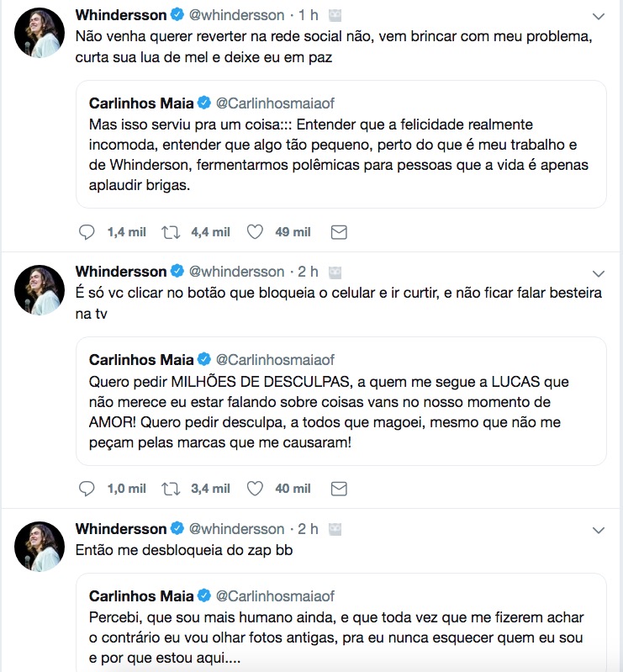Screen dimensions: 623x672
Task: Click Whindersson's avatar on the first tweet
Action: tap(40, 33)
